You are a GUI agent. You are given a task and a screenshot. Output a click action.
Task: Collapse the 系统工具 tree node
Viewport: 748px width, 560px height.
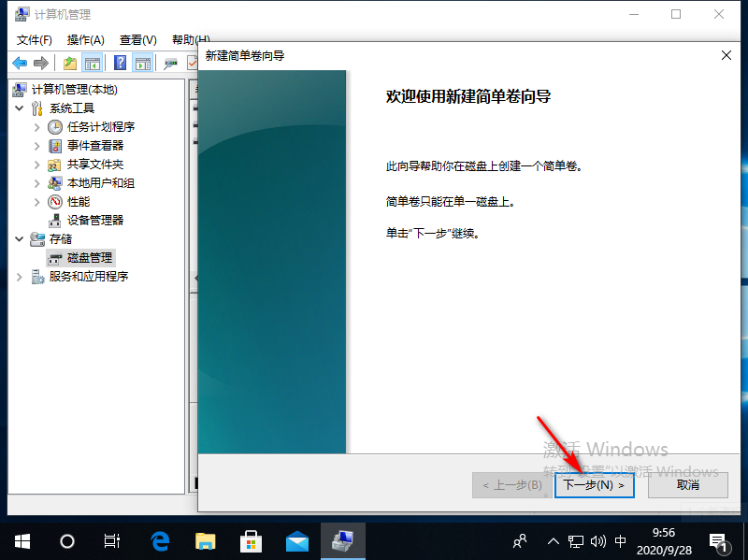[x=21, y=108]
